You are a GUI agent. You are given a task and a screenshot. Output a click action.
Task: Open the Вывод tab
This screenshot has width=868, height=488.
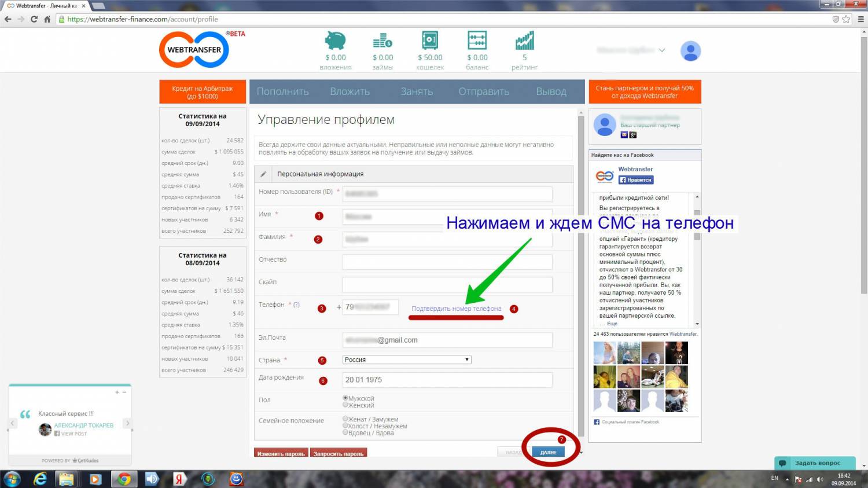[551, 91]
